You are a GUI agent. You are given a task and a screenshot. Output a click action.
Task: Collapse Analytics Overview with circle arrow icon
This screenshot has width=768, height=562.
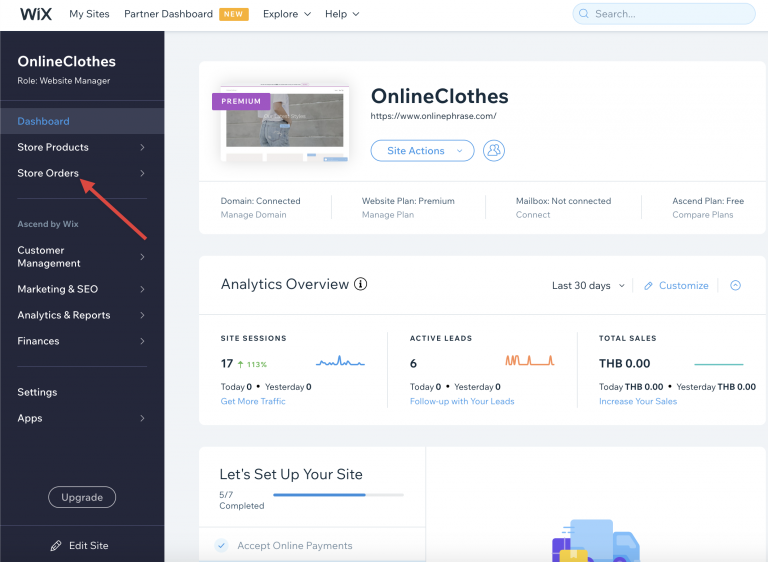coord(735,285)
